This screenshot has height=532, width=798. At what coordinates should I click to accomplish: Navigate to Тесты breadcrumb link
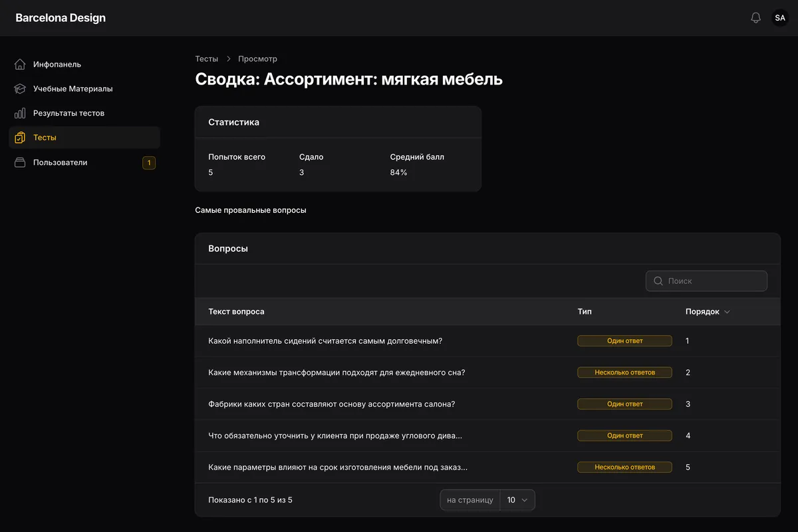(x=206, y=59)
